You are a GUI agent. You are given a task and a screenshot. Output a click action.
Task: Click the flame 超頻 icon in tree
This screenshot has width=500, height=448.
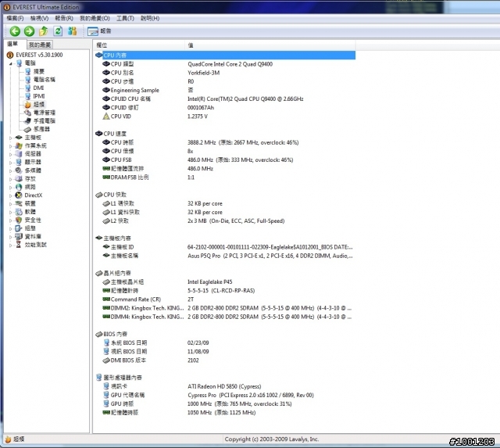pyautogui.click(x=28, y=104)
